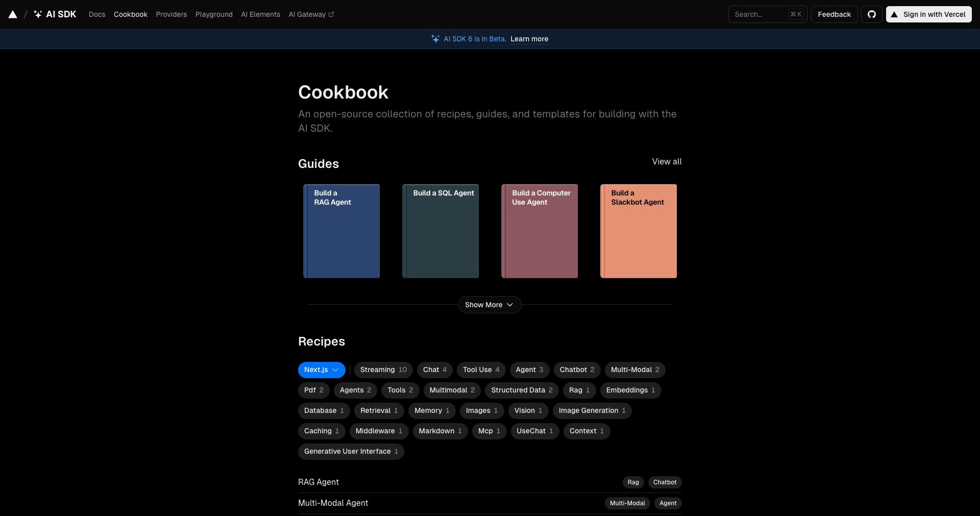Select the UseChat filter tag
This screenshot has width=980, height=516.
click(535, 431)
